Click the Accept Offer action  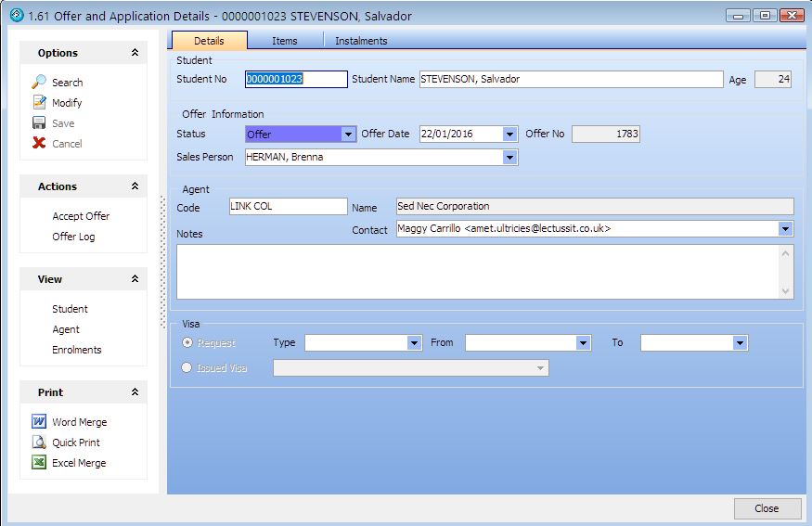[81, 216]
